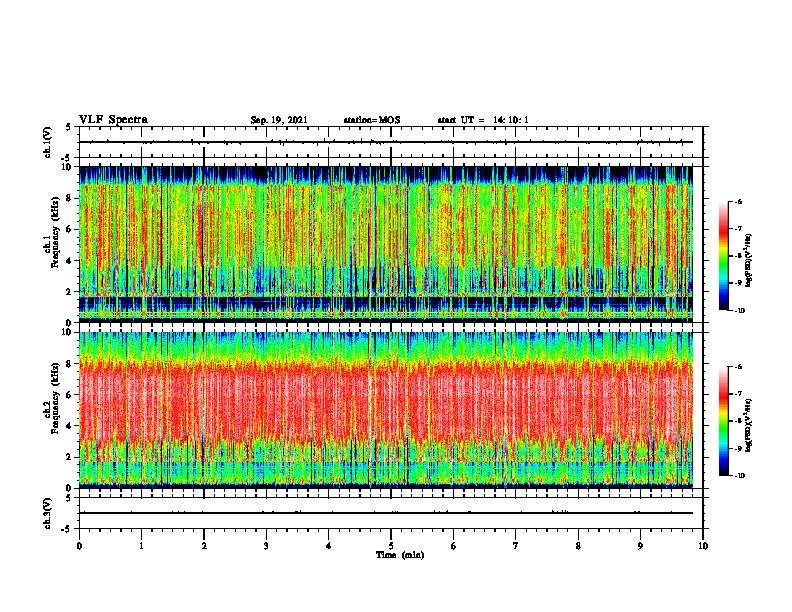
Task: Select the date text "Sep. 19, 2021"
Action: point(279,120)
